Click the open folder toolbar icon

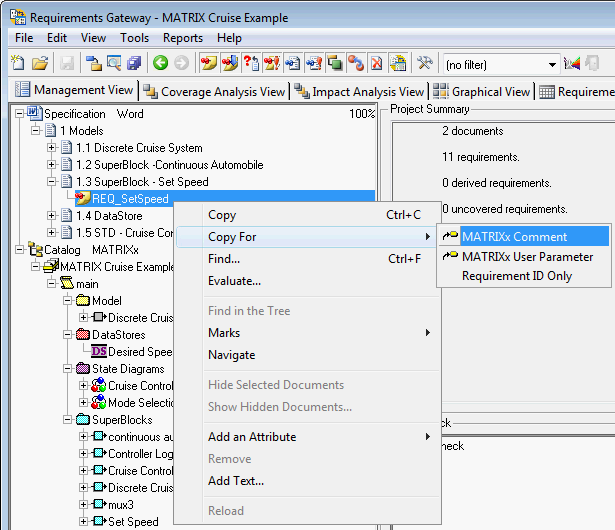click(x=40, y=63)
